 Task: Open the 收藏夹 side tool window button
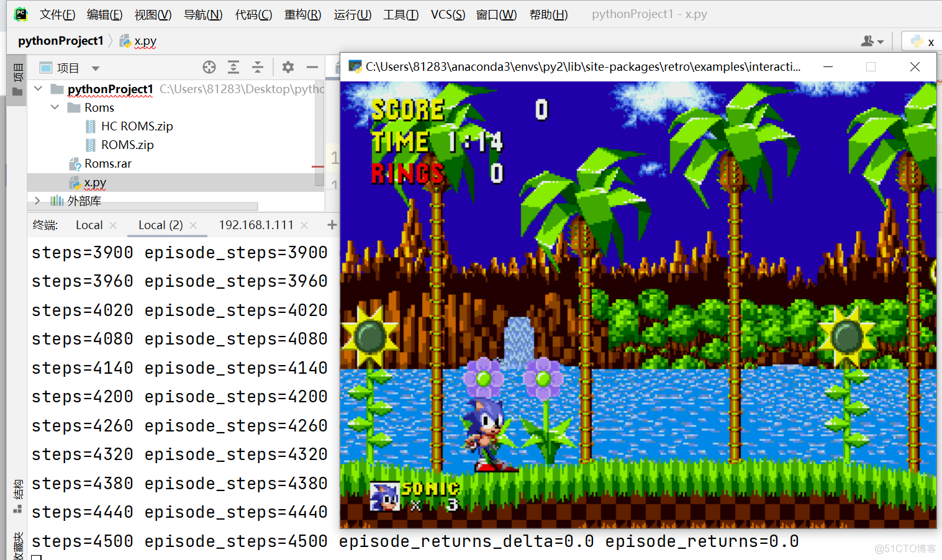[17, 545]
